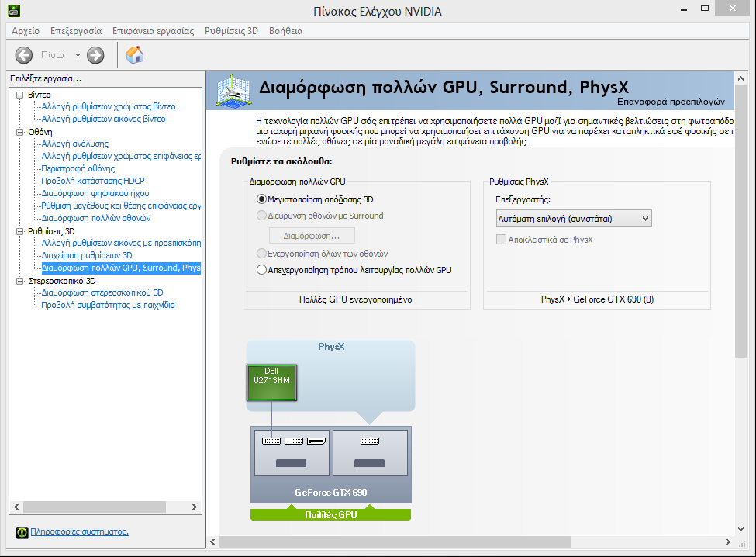Image resolution: width=756 pixels, height=557 pixels.
Task: Select Διαμόρφωση πολλών GPU, Surround, PhysX item
Action: [121, 268]
